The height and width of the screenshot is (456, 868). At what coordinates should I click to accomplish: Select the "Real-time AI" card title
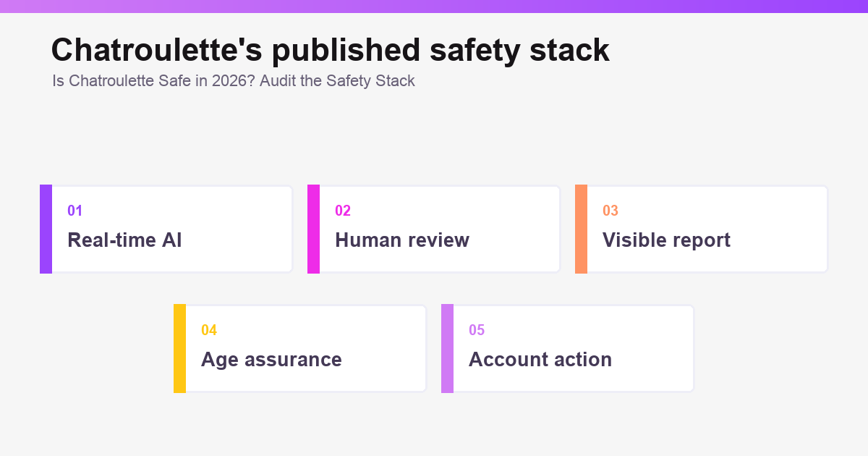tap(124, 240)
